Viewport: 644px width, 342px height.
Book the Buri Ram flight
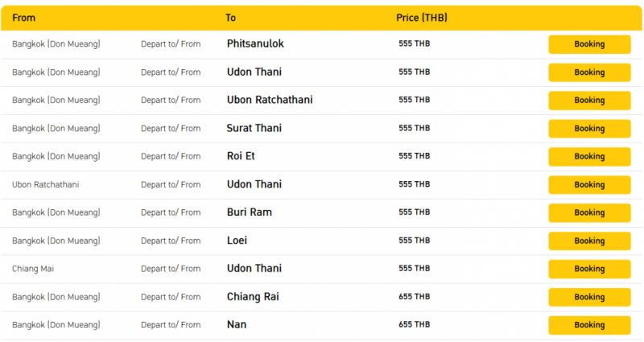[589, 212]
